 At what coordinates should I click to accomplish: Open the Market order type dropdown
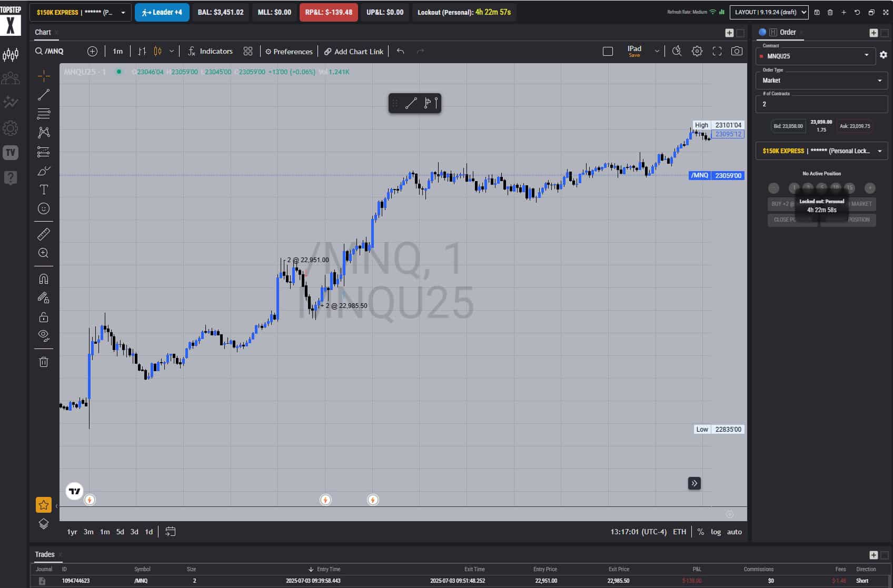click(x=821, y=81)
